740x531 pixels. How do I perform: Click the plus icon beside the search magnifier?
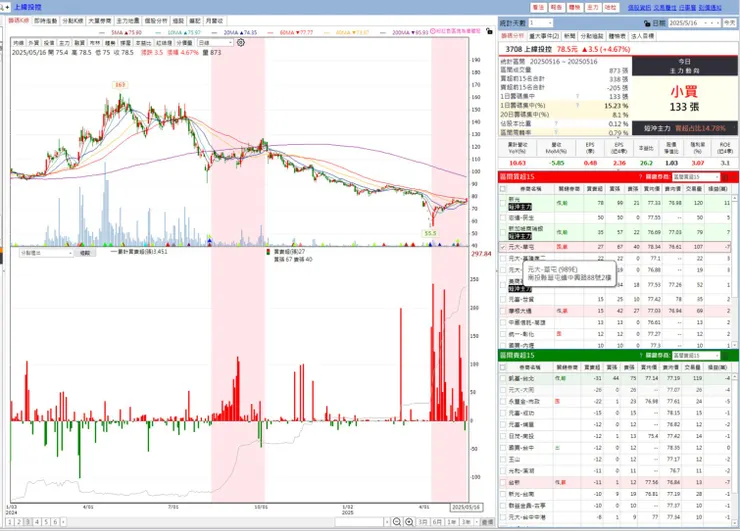click(x=7, y=7)
